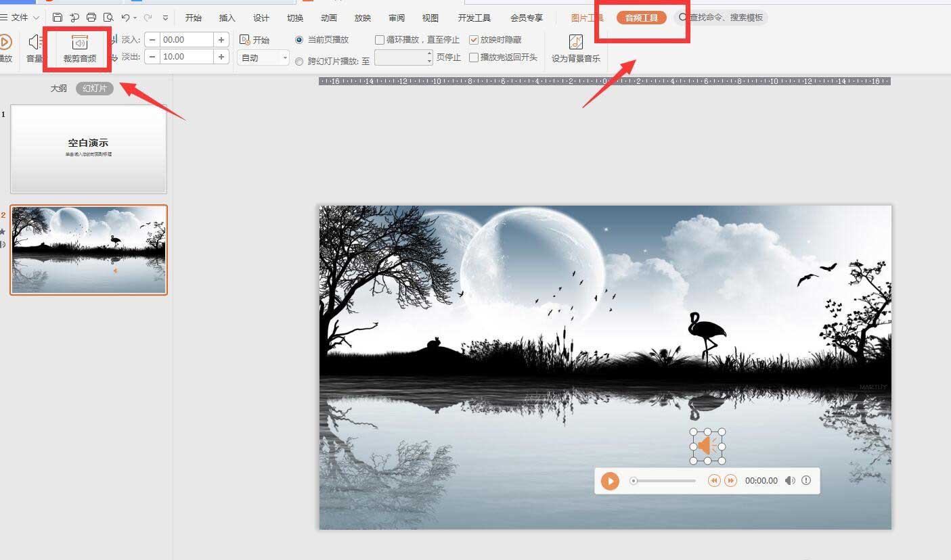This screenshot has height=560, width=951.
Task: Select slide 2 thumbnail
Action: point(88,250)
